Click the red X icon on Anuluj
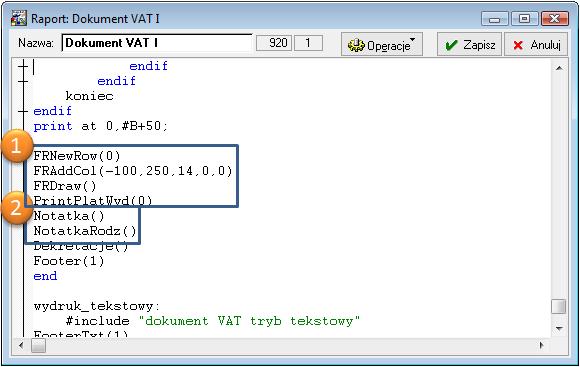 (518, 45)
